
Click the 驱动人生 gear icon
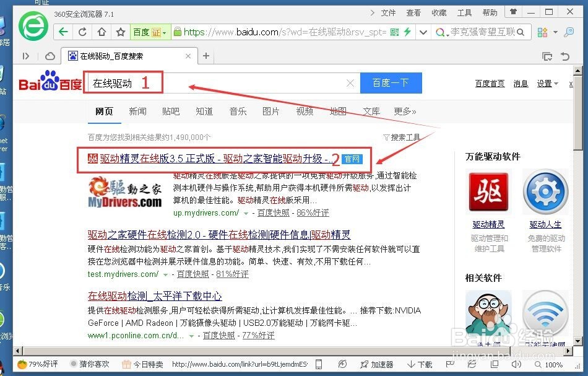546,192
